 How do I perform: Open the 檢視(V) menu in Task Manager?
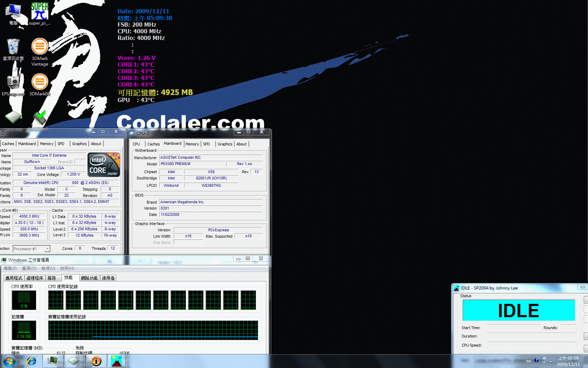(x=48, y=268)
